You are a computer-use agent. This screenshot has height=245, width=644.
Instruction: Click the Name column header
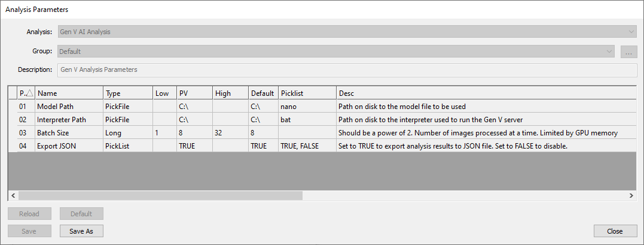click(x=69, y=93)
